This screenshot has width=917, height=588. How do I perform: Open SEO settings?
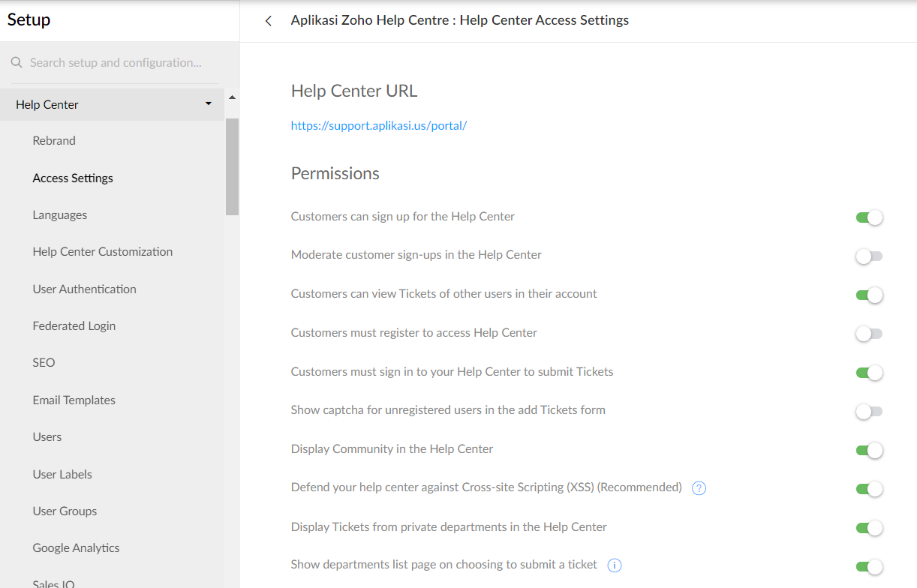tap(44, 362)
